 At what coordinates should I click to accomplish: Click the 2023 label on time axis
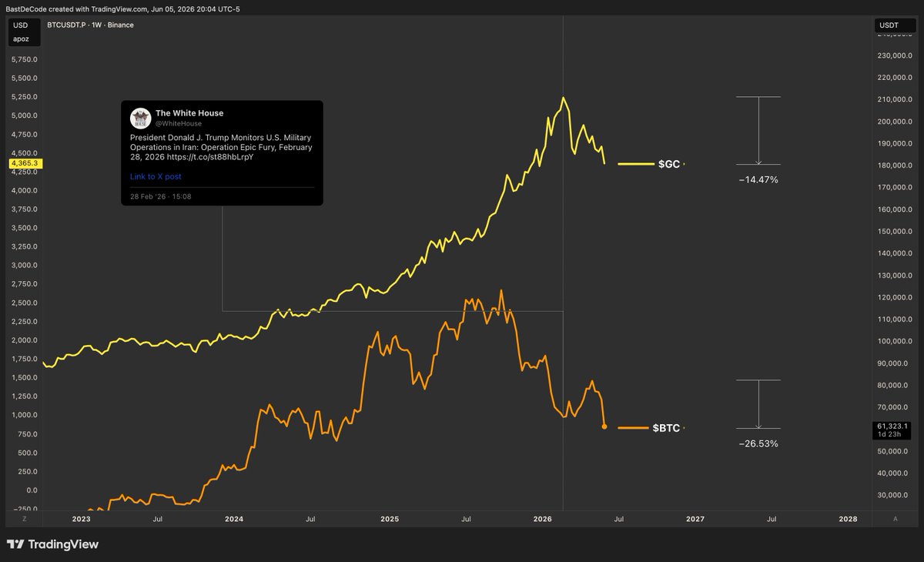tap(81, 520)
